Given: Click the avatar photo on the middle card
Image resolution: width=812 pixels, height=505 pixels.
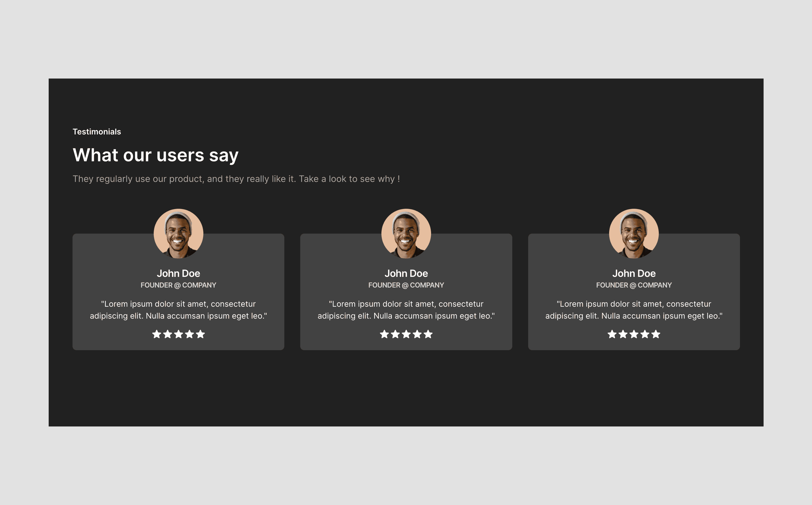Looking at the screenshot, I should point(406,233).
